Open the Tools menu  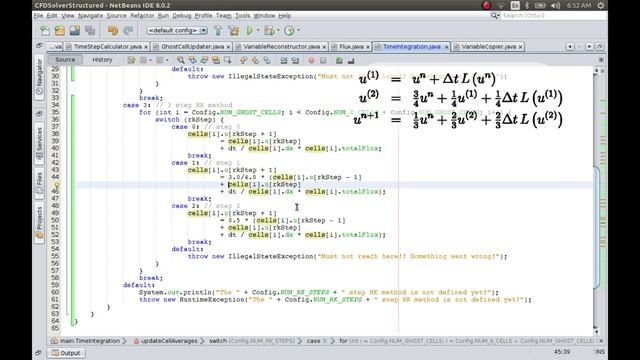(242, 16)
